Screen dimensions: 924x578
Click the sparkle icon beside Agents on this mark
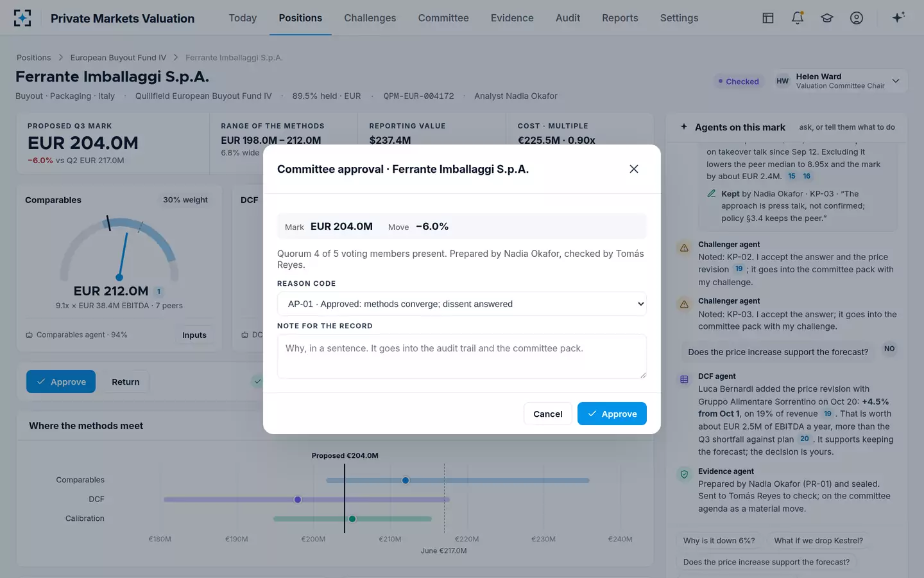point(684,127)
